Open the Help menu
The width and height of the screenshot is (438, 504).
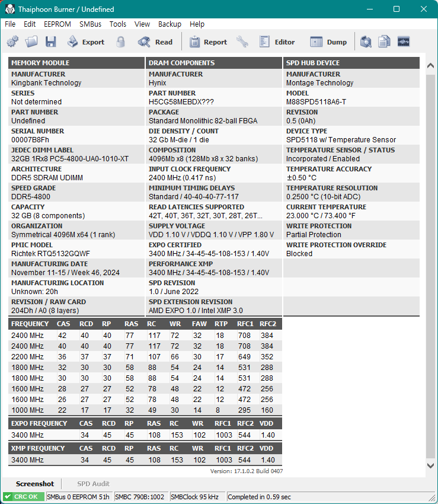point(197,24)
